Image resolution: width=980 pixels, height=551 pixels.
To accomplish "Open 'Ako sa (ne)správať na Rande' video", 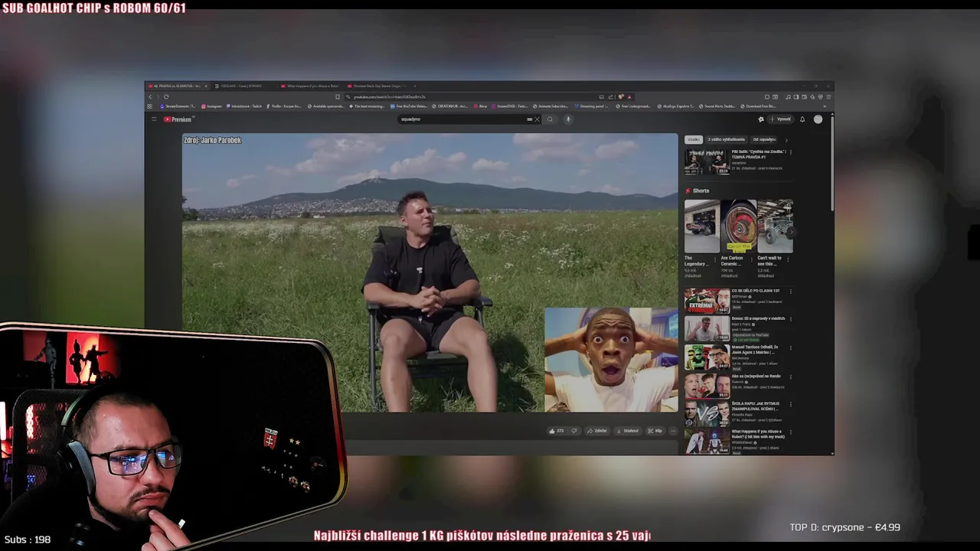I will [707, 386].
